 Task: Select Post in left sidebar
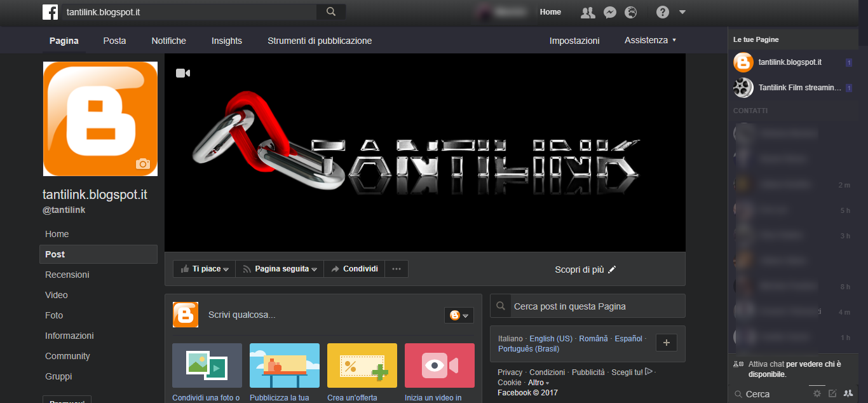tap(98, 254)
